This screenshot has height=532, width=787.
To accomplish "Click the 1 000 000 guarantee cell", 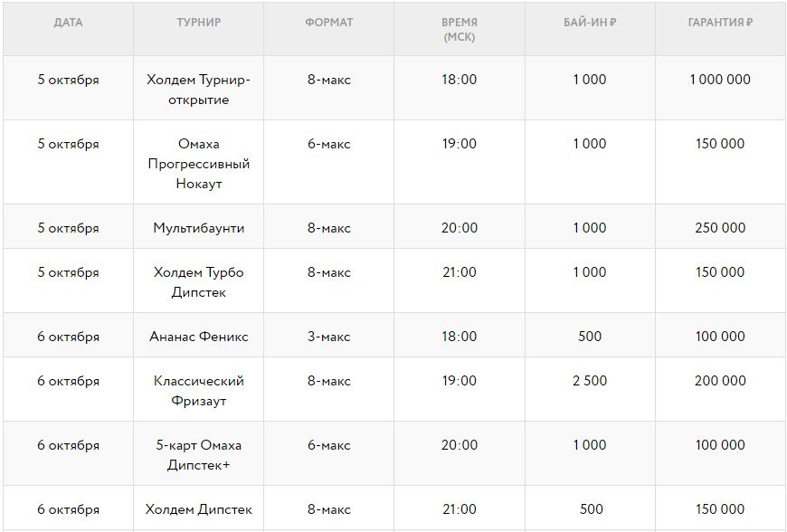I will click(720, 80).
